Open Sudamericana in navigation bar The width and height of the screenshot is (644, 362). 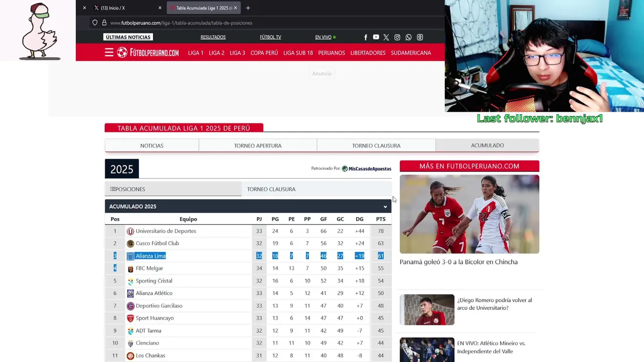coord(411,53)
